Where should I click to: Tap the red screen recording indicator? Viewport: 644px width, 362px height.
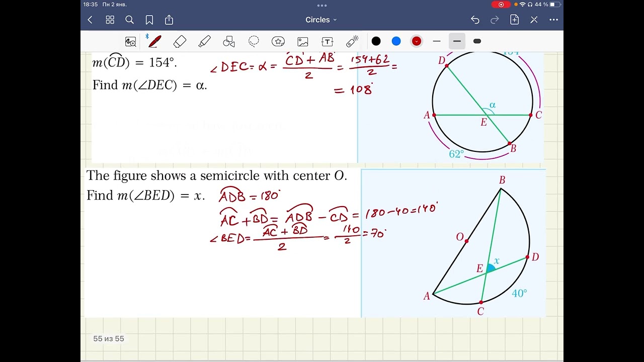[x=501, y=5]
